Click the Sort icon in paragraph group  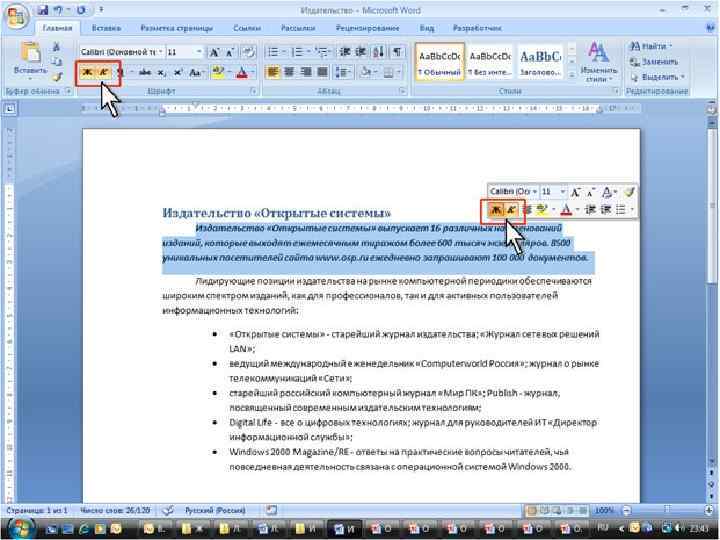(x=378, y=51)
